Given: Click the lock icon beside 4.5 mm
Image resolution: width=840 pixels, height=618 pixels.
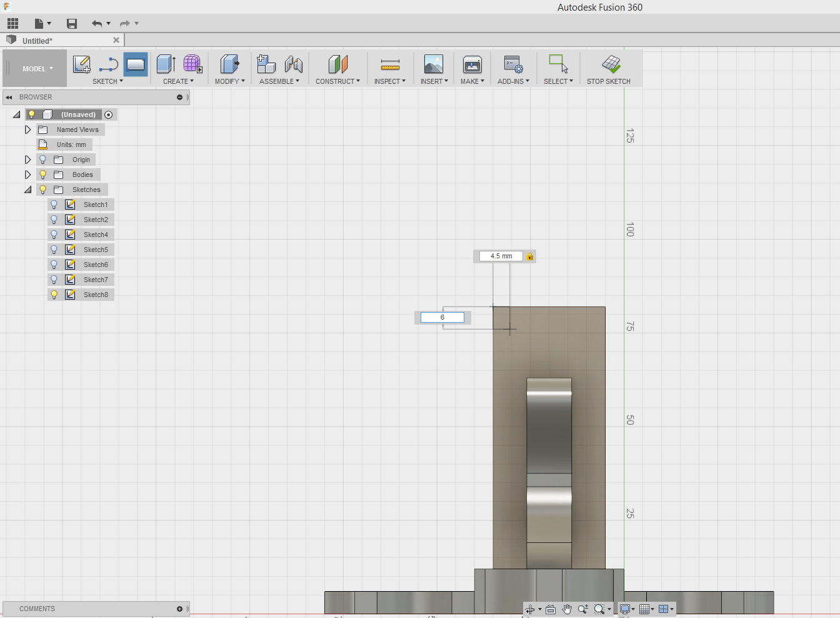Looking at the screenshot, I should click(x=530, y=256).
